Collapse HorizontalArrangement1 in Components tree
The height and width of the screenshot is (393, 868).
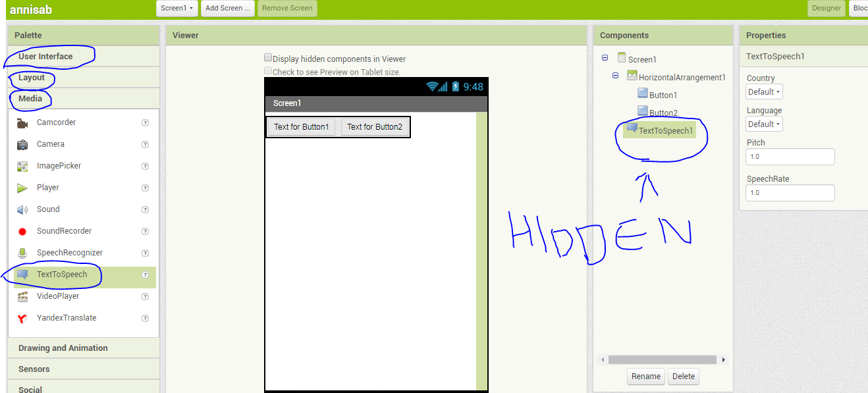pos(614,75)
